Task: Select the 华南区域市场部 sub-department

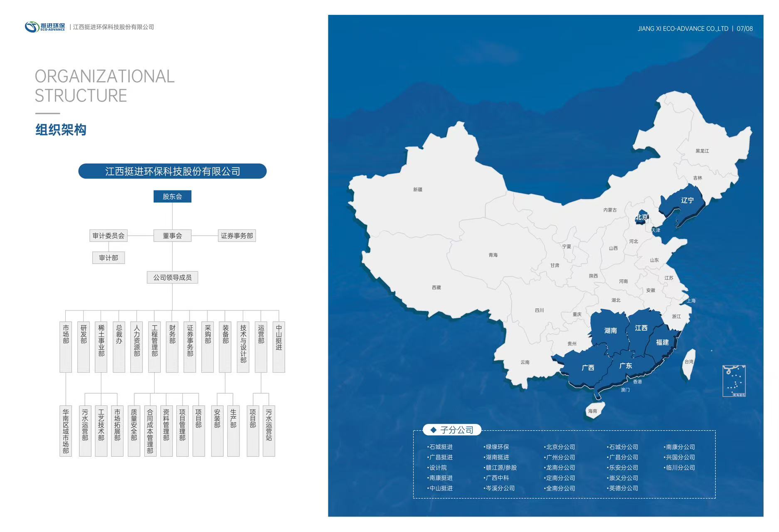Action: tap(66, 431)
